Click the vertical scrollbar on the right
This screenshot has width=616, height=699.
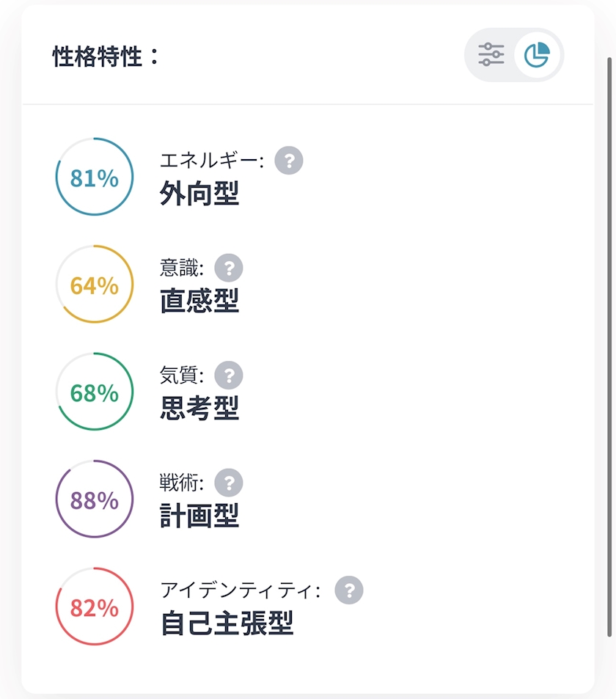coord(609,347)
